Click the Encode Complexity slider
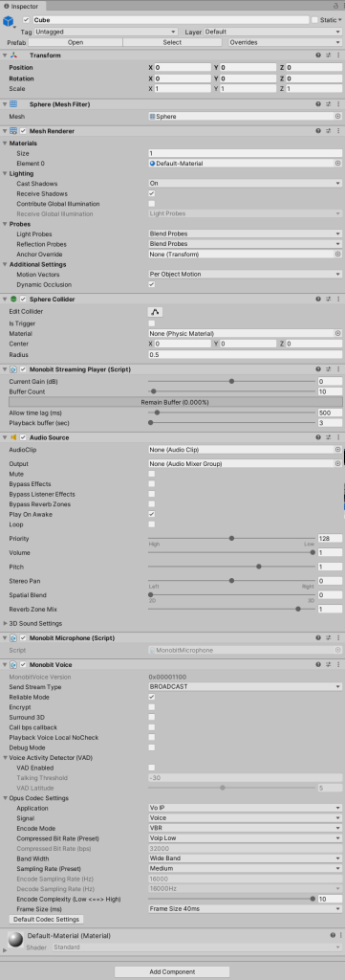This screenshot has width=345, height=980. coord(231,899)
